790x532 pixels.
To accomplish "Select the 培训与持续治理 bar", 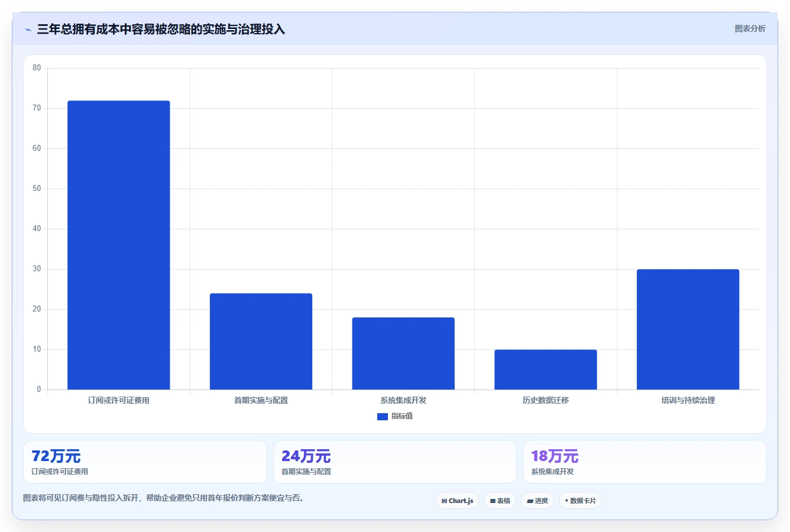I will [x=688, y=329].
